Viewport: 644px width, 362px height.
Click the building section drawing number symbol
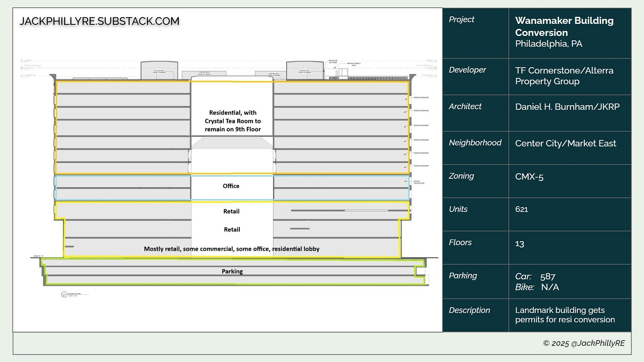pyautogui.click(x=64, y=294)
